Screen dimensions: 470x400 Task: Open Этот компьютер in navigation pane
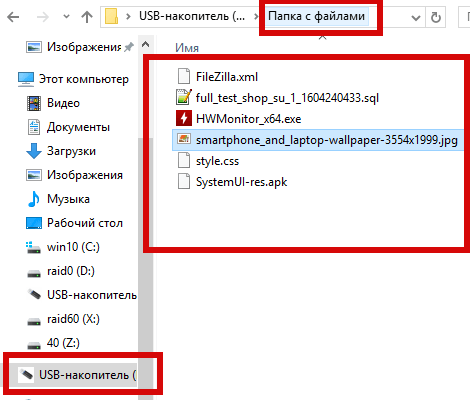(73, 79)
